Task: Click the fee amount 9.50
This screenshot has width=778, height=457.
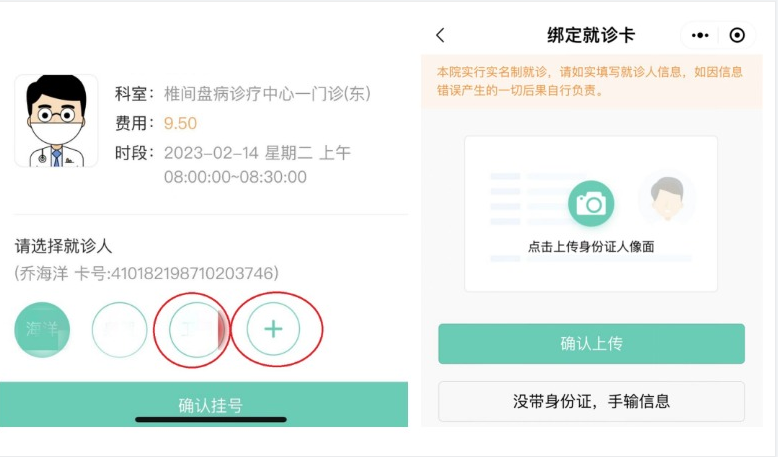Action: pyautogui.click(x=180, y=123)
